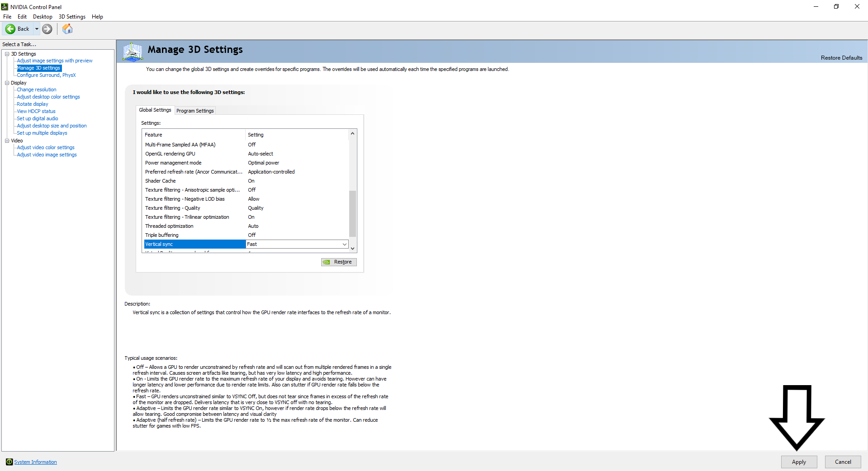Click the NVIDIA icon on Restore button
The image size is (868, 471).
click(x=327, y=262)
